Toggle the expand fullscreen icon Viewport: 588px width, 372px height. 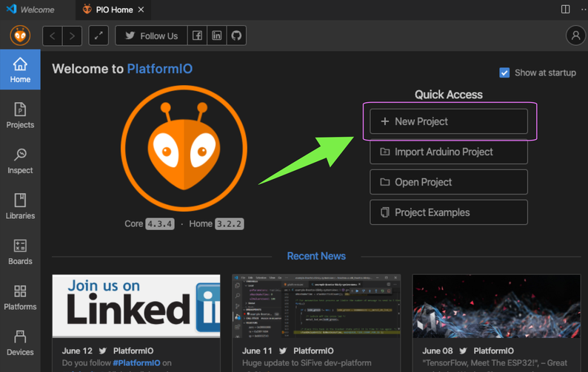click(x=98, y=35)
